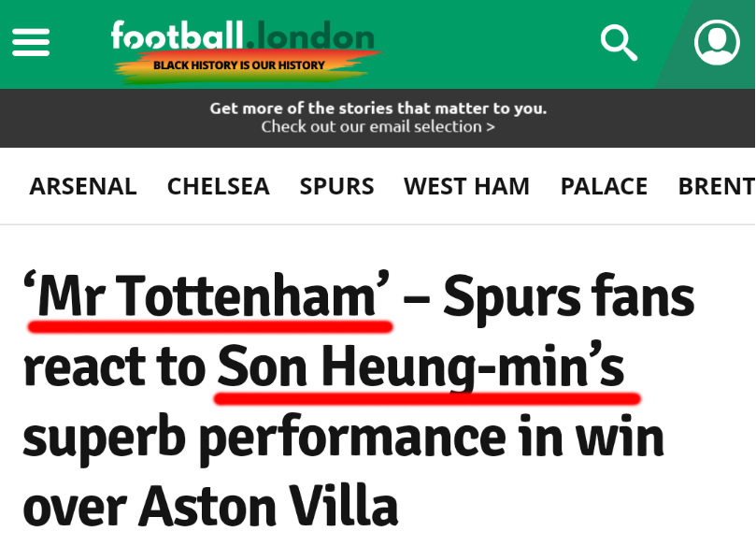
Task: Click 'Get more of the stories' promo text
Action: click(378, 108)
